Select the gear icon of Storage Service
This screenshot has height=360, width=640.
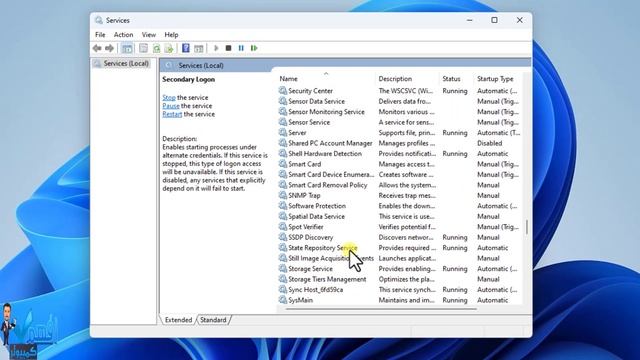point(282,269)
